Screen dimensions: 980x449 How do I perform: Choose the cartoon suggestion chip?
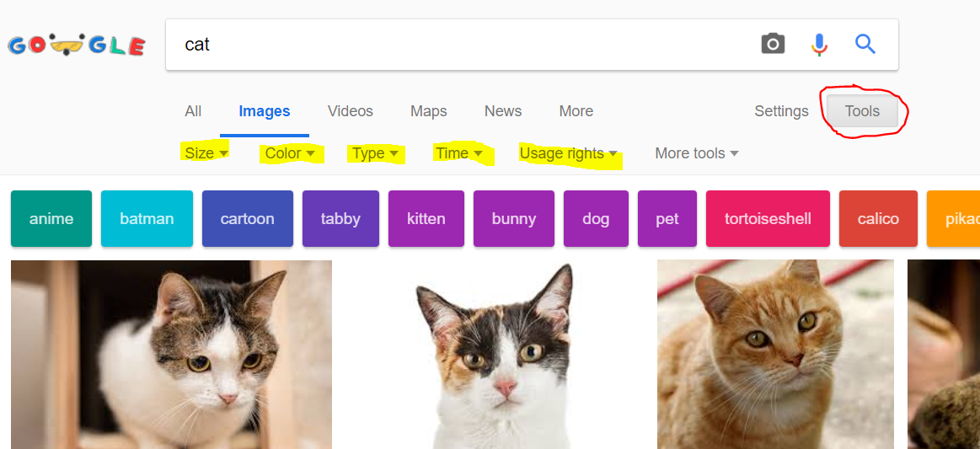(x=248, y=218)
